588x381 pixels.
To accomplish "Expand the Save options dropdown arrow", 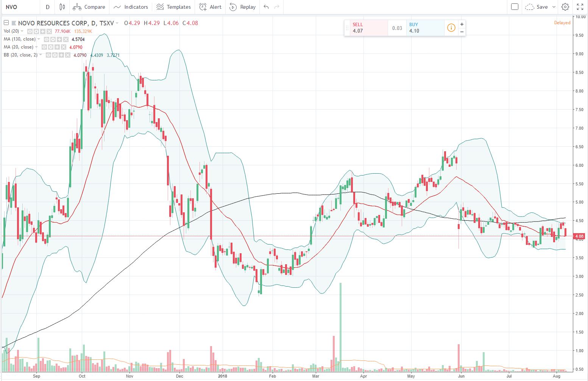I will [x=554, y=7].
